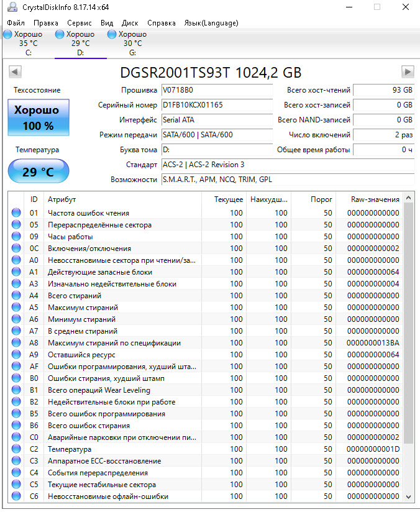The width and height of the screenshot is (420, 512).
Task: Click status orb for attribute A0 row
Action: pyautogui.click(x=16, y=260)
